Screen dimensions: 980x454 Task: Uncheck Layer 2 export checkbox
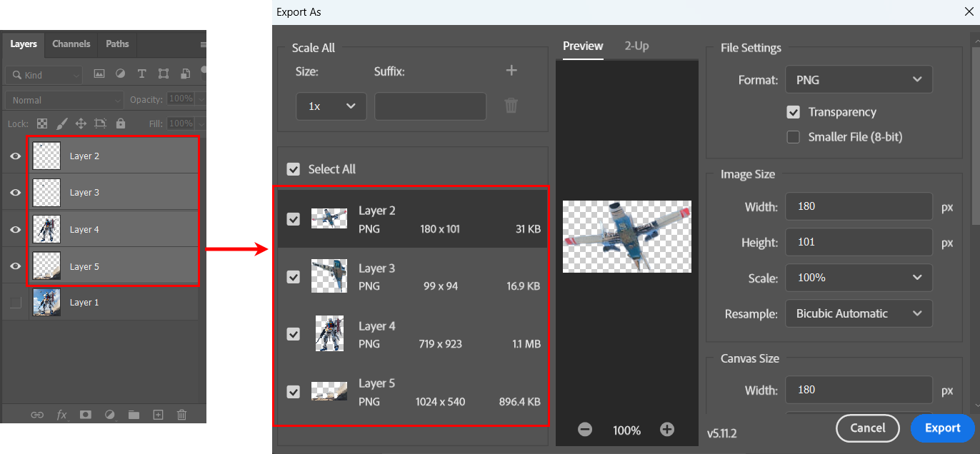coord(293,219)
